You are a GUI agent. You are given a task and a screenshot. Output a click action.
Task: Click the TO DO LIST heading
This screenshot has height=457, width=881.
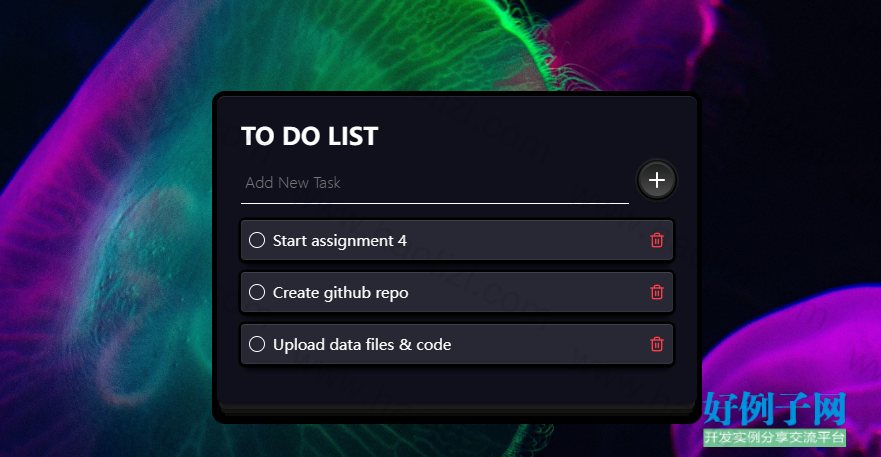pyautogui.click(x=310, y=136)
